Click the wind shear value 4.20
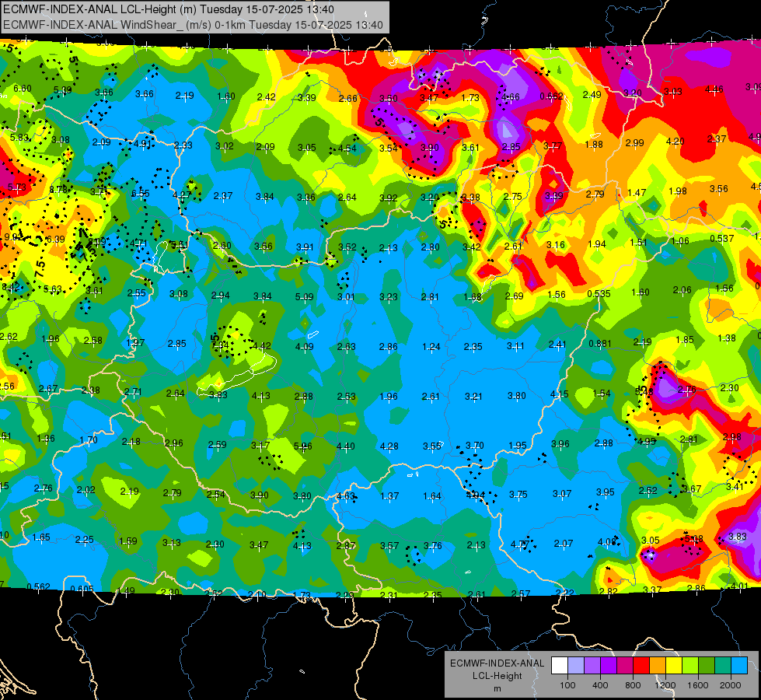The width and height of the screenshot is (761, 700). tap(675, 142)
